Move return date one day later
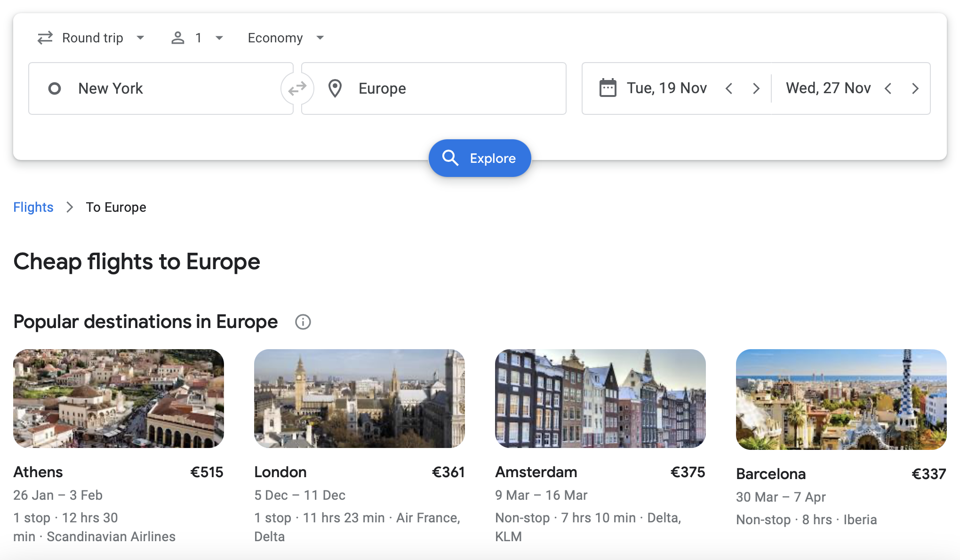The height and width of the screenshot is (560, 960). pyautogui.click(x=915, y=88)
